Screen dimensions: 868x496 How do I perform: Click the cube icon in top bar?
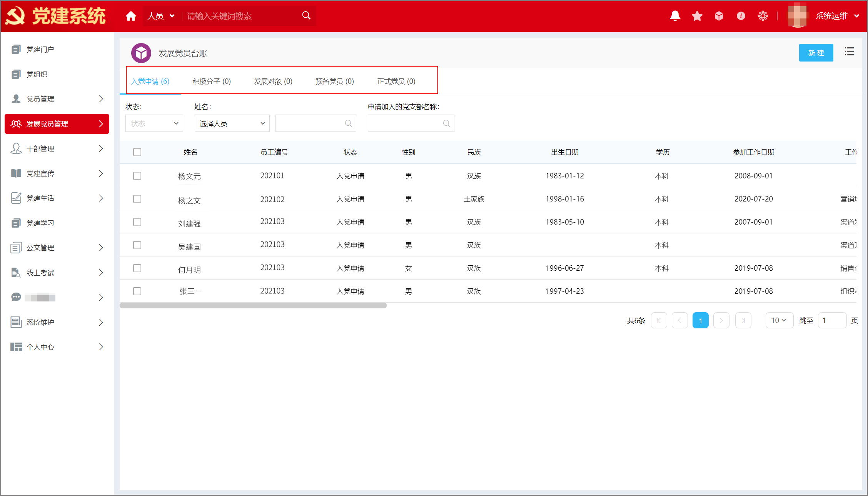719,16
